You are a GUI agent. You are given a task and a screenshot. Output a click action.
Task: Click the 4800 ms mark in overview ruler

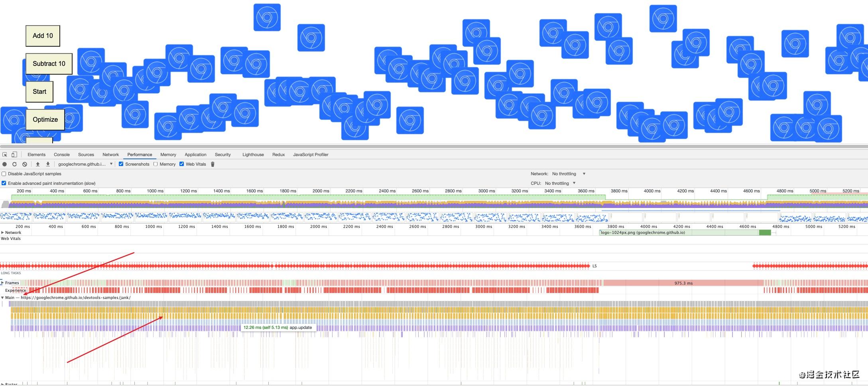click(x=785, y=191)
